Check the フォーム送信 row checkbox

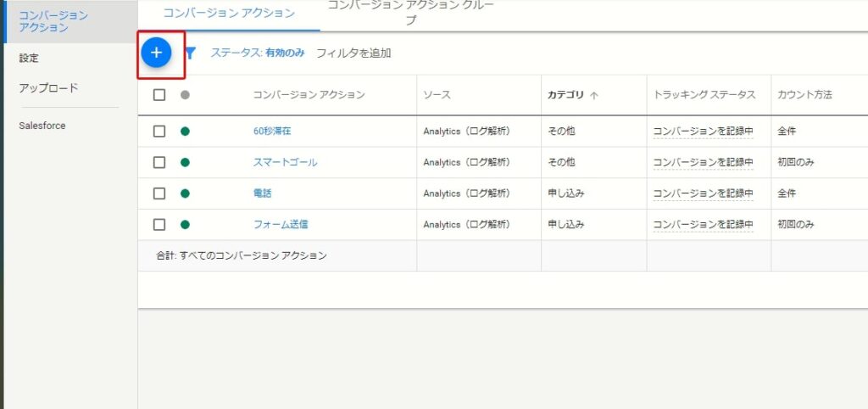click(159, 225)
